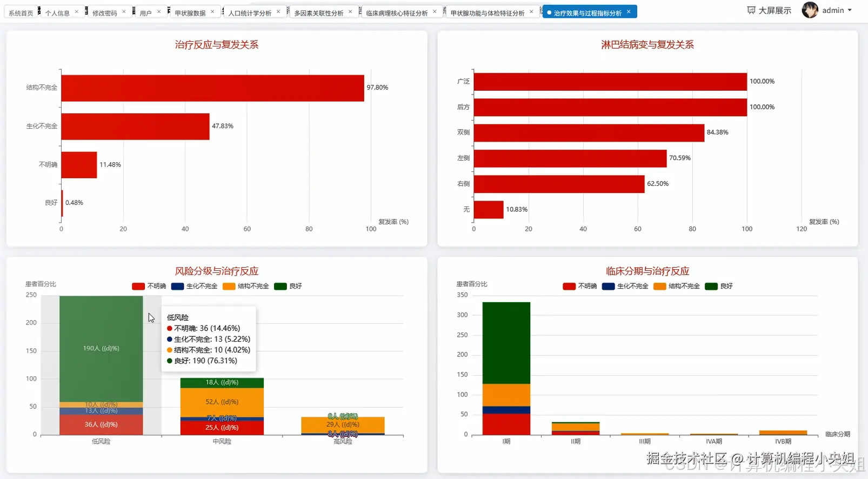Toggle 良好 legend in 风险分级与治疗反应 chart
868x479 pixels.
pyautogui.click(x=288, y=286)
